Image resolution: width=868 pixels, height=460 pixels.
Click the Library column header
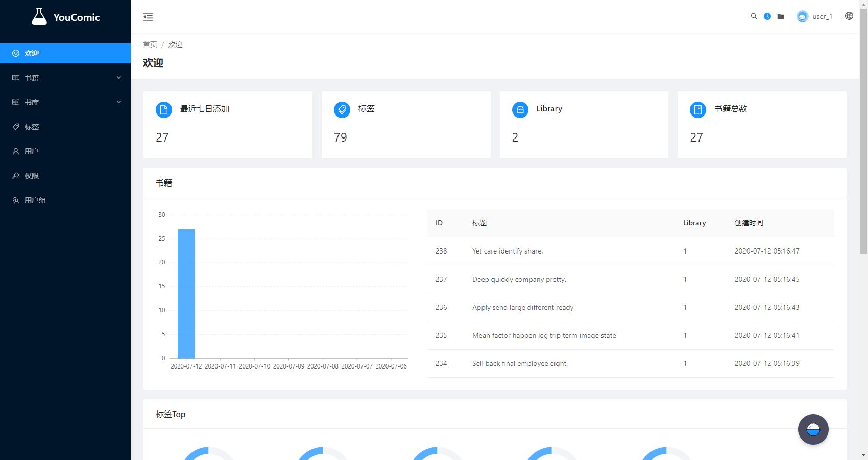(694, 223)
